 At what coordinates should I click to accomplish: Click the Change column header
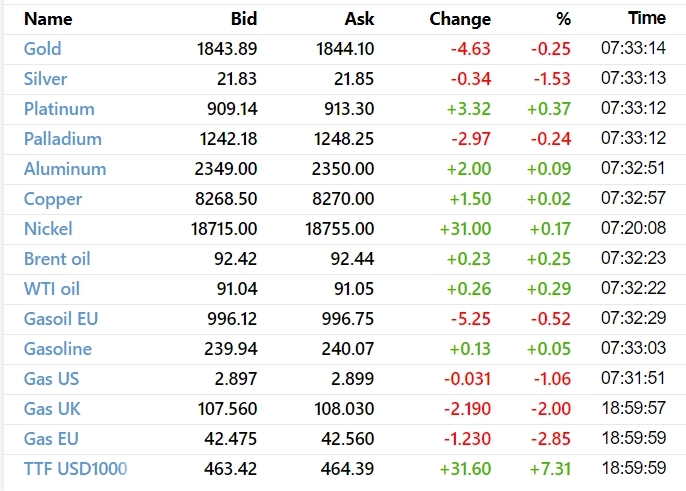click(460, 19)
